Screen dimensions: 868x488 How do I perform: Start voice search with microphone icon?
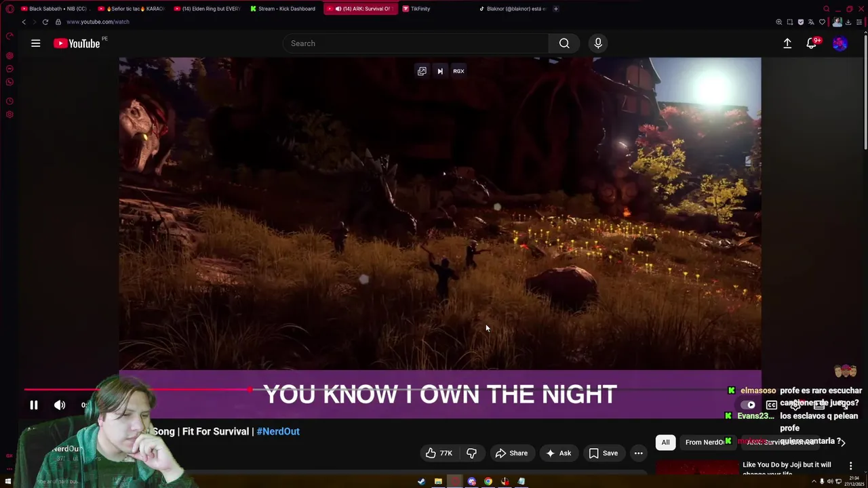(598, 43)
